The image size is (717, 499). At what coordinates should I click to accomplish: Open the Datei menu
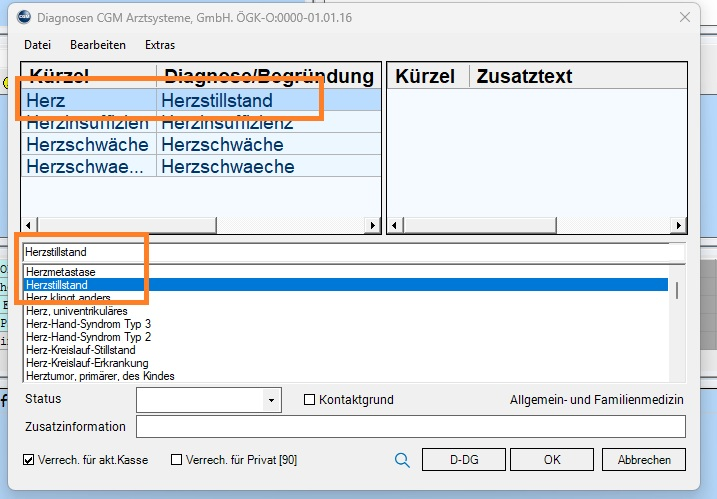(37, 45)
